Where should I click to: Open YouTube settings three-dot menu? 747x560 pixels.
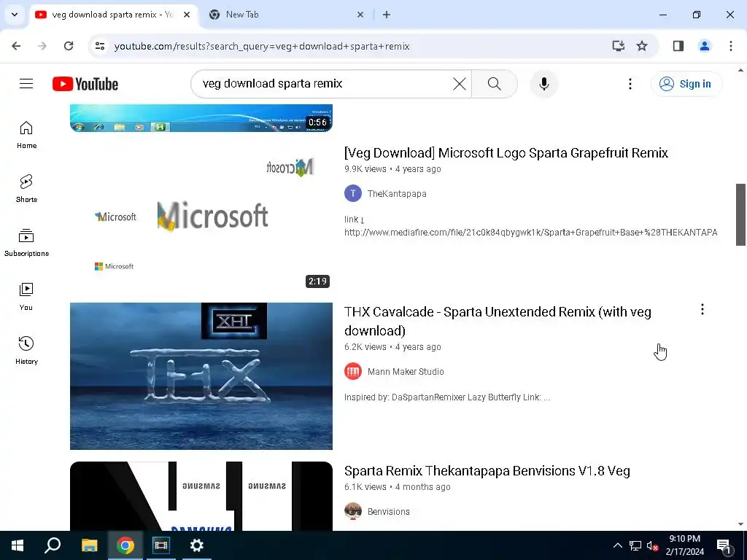(630, 84)
